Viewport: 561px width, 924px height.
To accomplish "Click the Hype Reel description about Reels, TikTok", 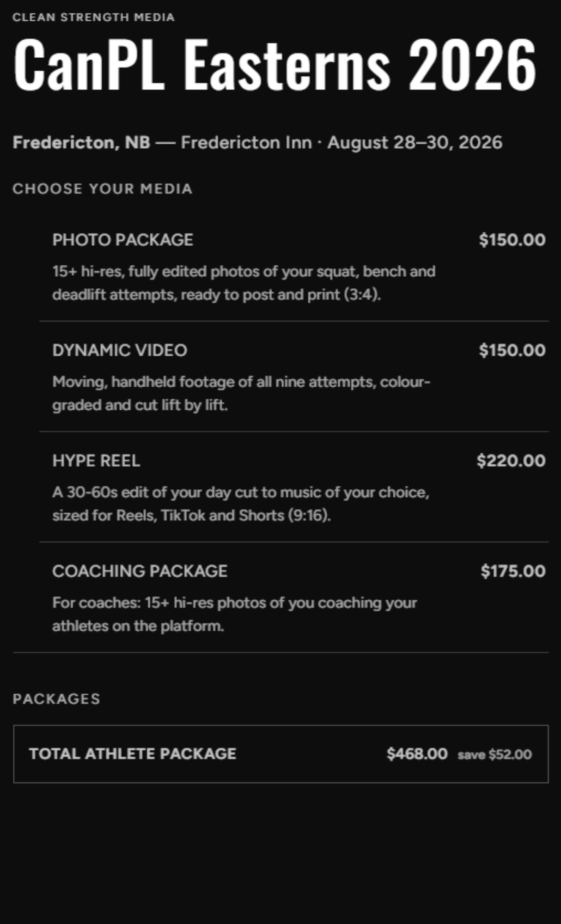I will pyautogui.click(x=241, y=504).
